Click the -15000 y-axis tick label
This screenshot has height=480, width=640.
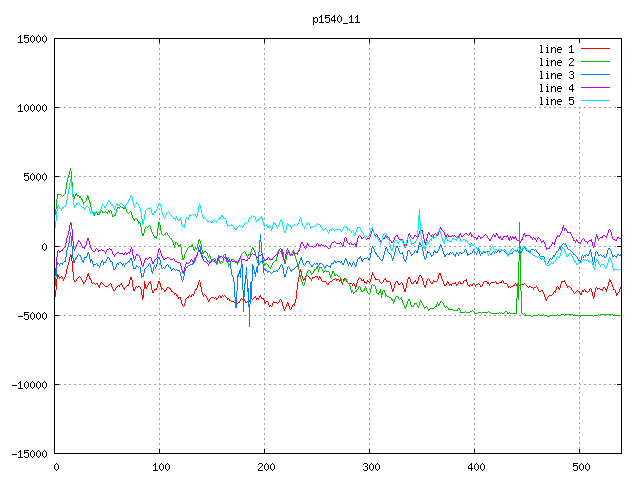tap(29, 454)
